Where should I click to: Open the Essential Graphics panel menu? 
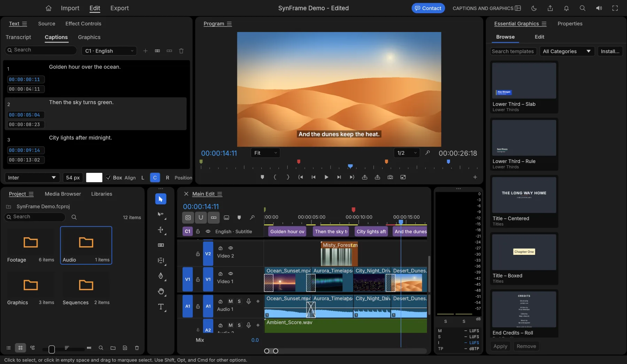pyautogui.click(x=544, y=24)
